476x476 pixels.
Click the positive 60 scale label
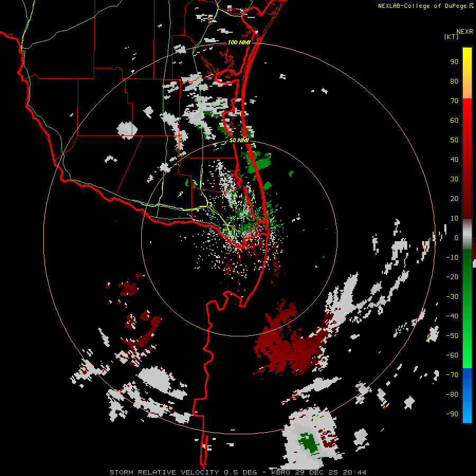454,120
